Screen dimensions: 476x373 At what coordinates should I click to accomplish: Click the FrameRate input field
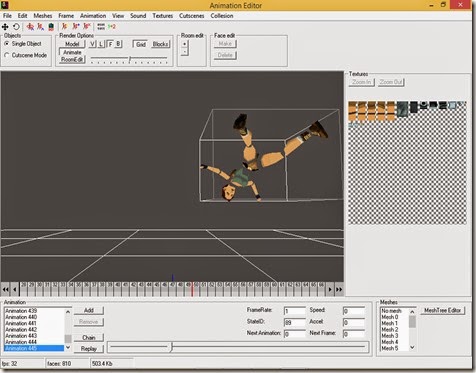pyautogui.click(x=294, y=311)
